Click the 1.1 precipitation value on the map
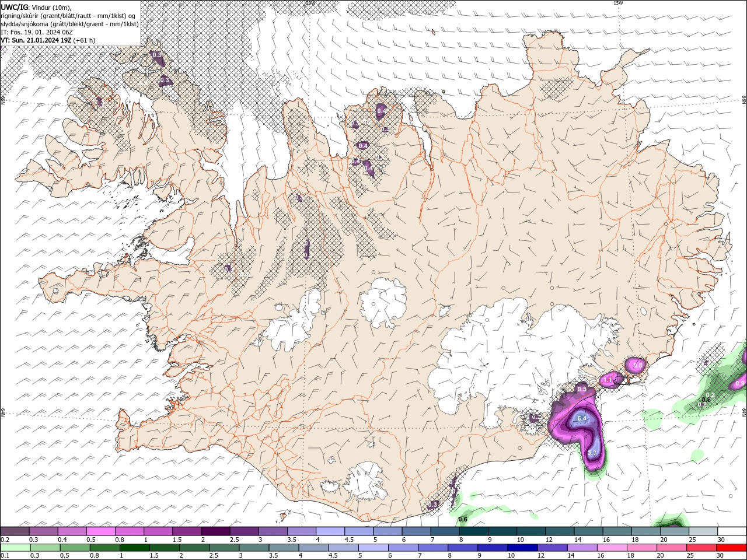Screen dimensions: 747x560 (608, 380)
